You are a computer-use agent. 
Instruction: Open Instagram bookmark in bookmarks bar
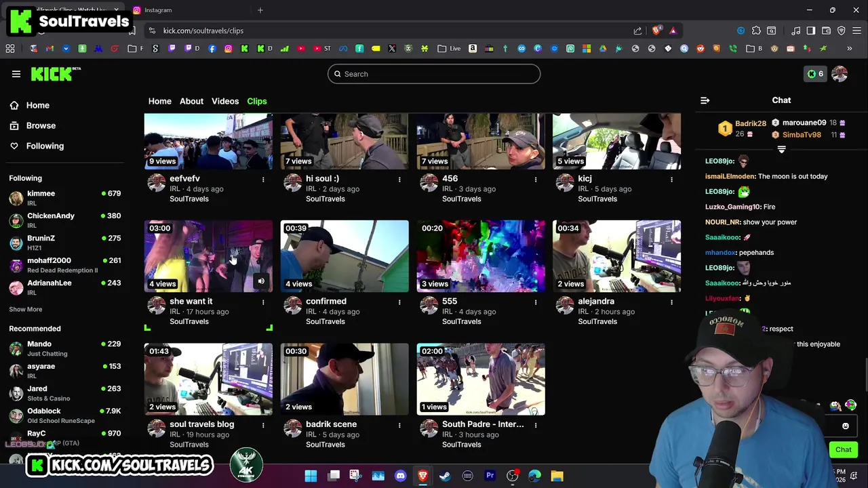pyautogui.click(x=229, y=48)
